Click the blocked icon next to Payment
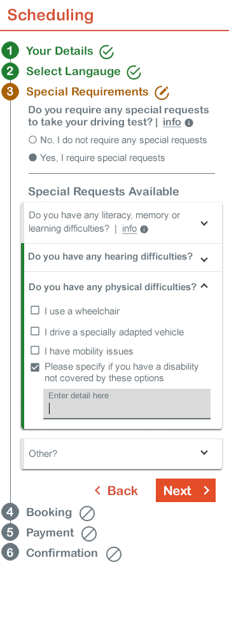Viewport: 229px width, 644px height. click(89, 534)
